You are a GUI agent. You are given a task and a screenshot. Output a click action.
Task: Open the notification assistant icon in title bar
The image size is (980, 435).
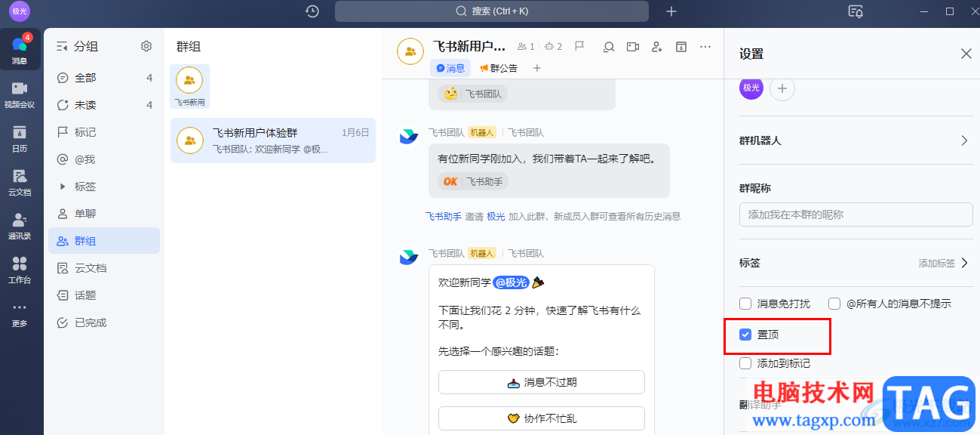pyautogui.click(x=856, y=11)
